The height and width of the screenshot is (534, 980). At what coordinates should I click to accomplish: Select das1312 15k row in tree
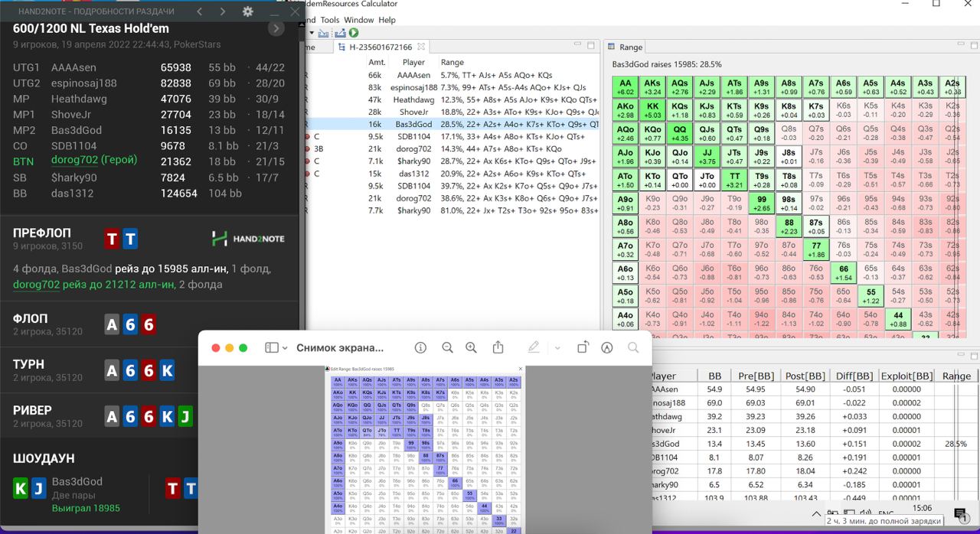452,174
